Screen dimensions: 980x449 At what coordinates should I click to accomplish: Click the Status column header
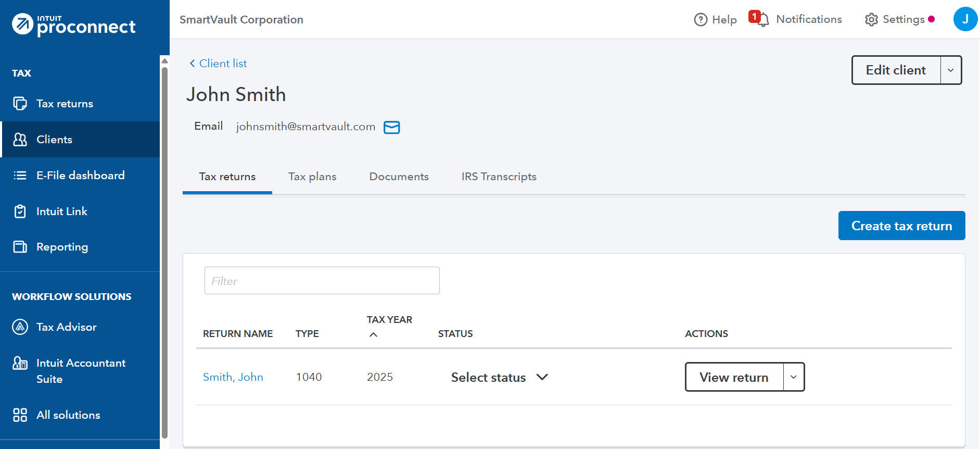click(455, 334)
